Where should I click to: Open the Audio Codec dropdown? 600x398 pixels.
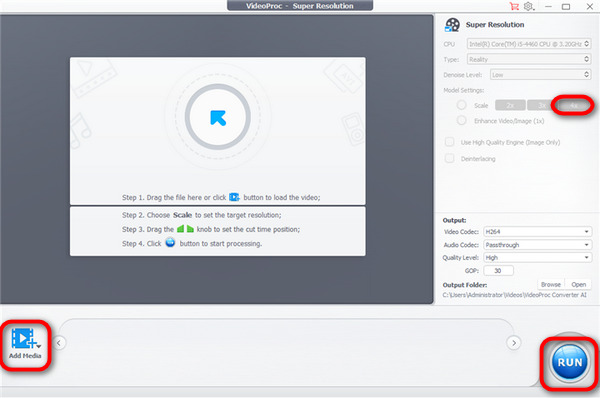coord(538,245)
